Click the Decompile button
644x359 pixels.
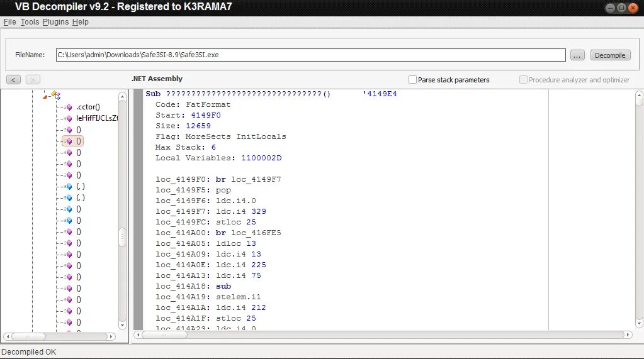(610, 55)
